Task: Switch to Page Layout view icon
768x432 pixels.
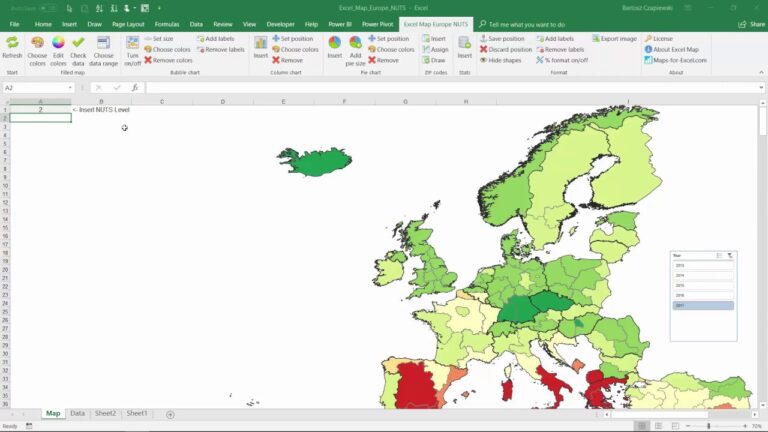Action: coord(658,426)
